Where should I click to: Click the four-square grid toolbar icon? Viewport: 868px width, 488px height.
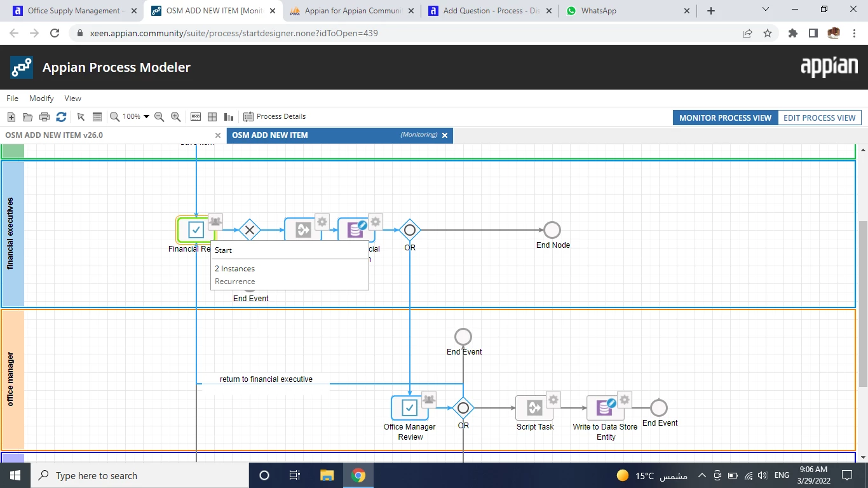pos(212,117)
